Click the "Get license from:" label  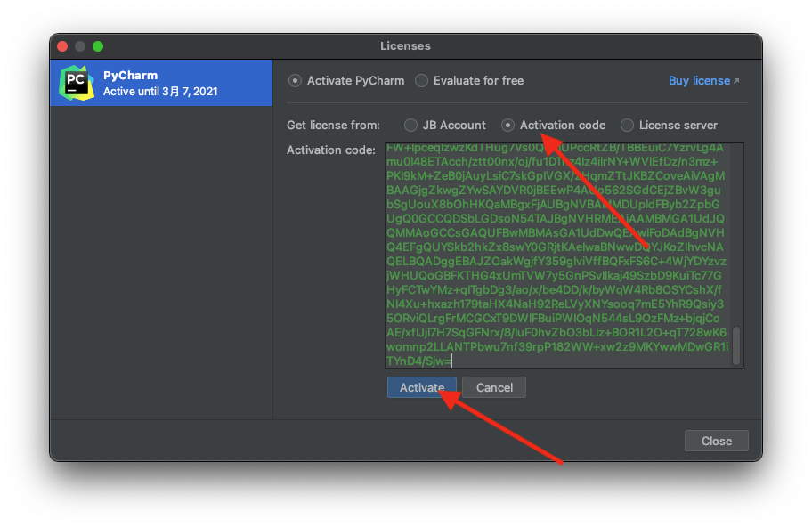(x=334, y=126)
